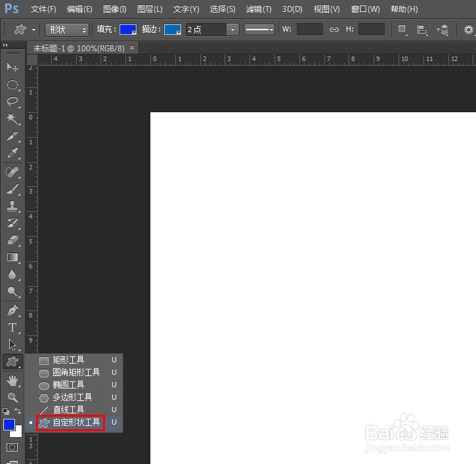Open the 滤镜(T) menu
Image resolution: width=476 pixels, height=464 pixels.
click(259, 9)
